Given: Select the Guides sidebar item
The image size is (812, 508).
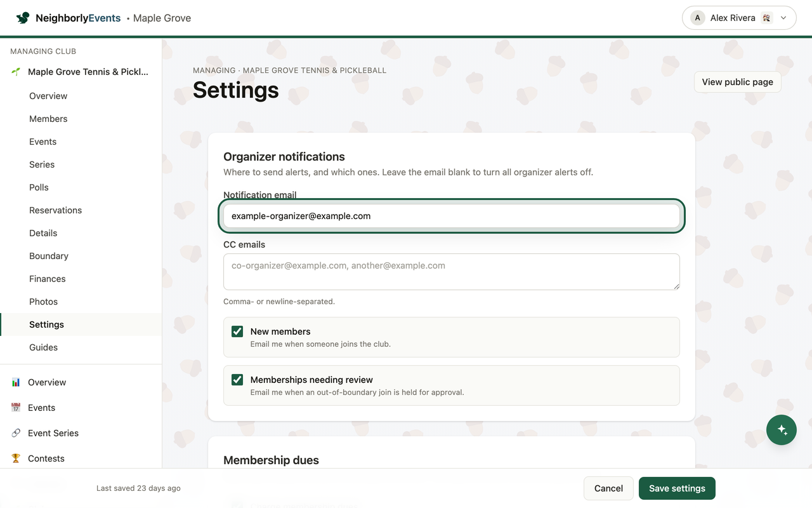Looking at the screenshot, I should (x=43, y=347).
